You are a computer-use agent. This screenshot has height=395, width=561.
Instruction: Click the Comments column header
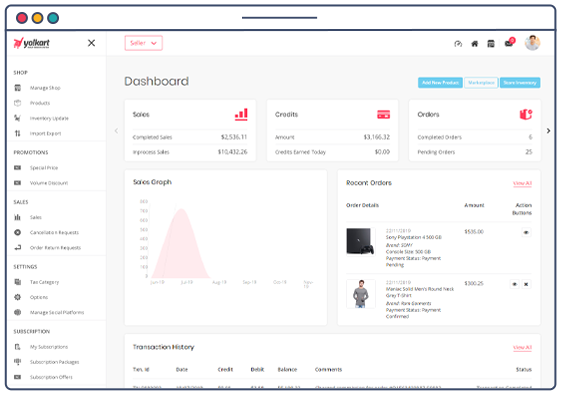pyautogui.click(x=328, y=369)
